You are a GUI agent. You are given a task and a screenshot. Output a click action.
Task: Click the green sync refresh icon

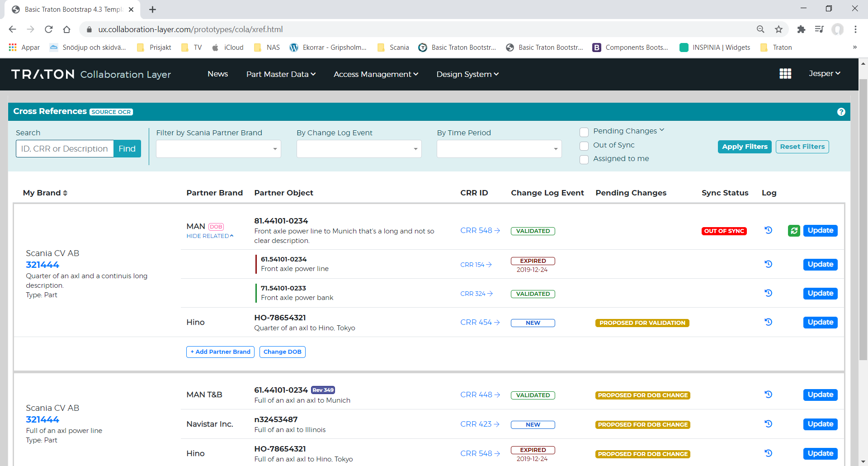click(794, 231)
